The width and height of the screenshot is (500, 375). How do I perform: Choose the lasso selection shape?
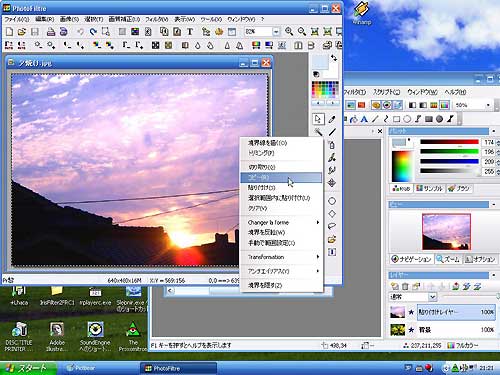pos(332,226)
